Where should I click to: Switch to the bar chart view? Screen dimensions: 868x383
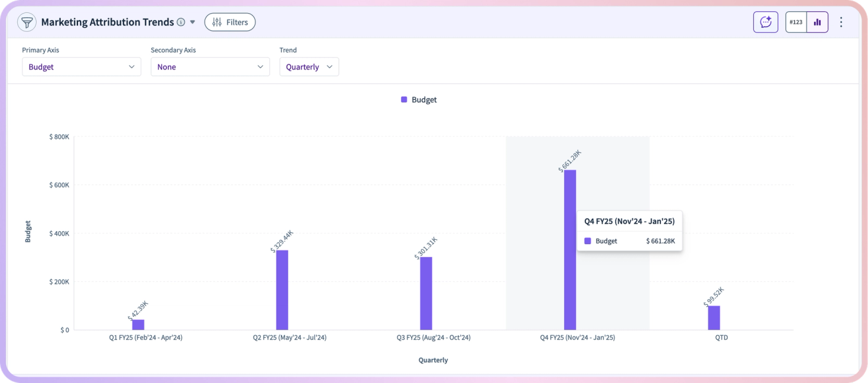tap(817, 22)
